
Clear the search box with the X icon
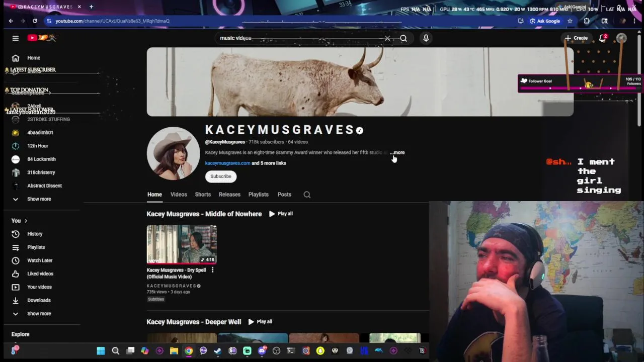[x=387, y=38]
